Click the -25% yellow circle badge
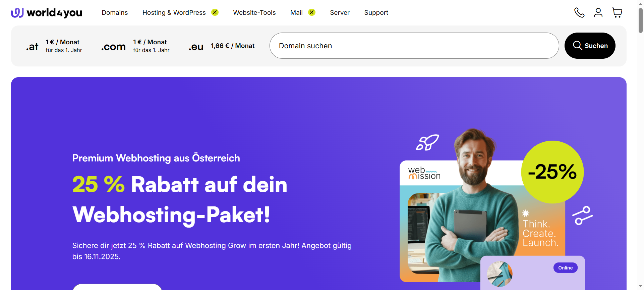The width and height of the screenshot is (644, 290). coord(552,172)
